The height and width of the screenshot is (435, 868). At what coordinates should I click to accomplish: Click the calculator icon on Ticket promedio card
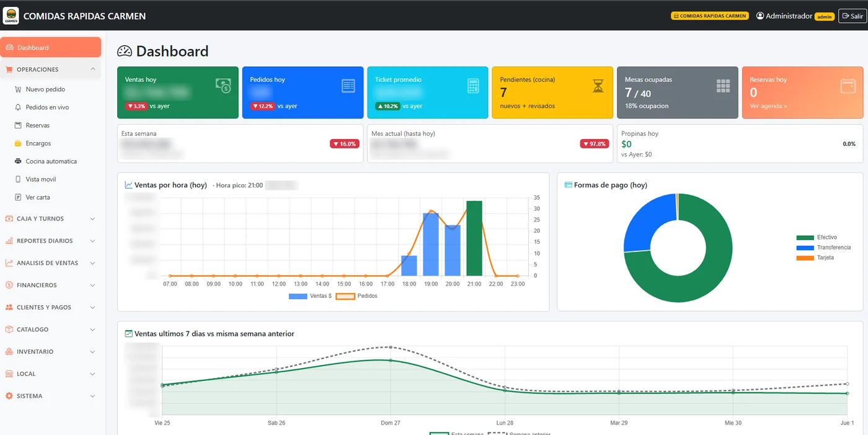tap(474, 86)
